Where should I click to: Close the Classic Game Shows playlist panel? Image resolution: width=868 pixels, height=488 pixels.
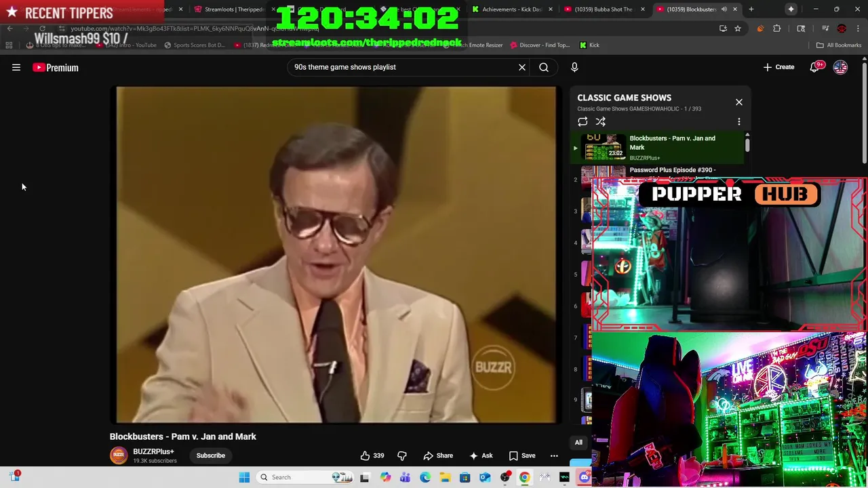point(739,102)
